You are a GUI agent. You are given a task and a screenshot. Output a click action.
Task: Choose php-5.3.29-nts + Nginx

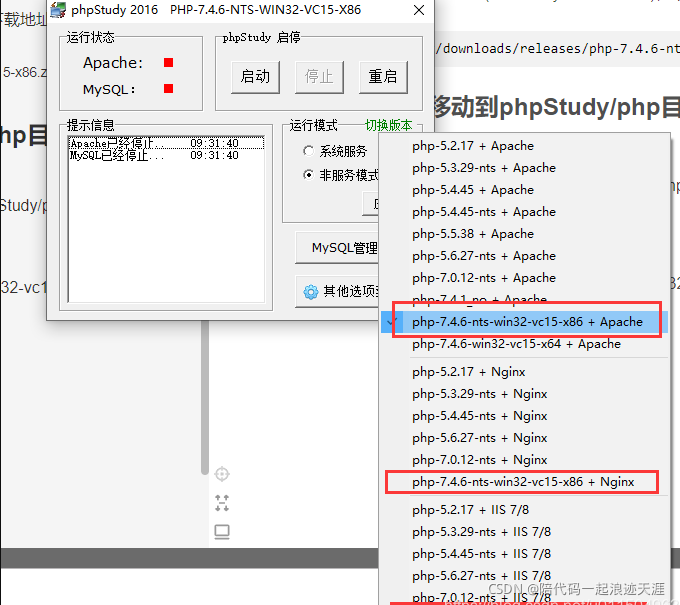tap(525, 394)
